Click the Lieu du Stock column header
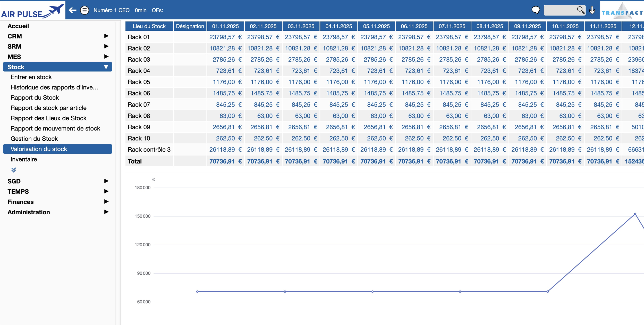The image size is (644, 325). coord(149,26)
